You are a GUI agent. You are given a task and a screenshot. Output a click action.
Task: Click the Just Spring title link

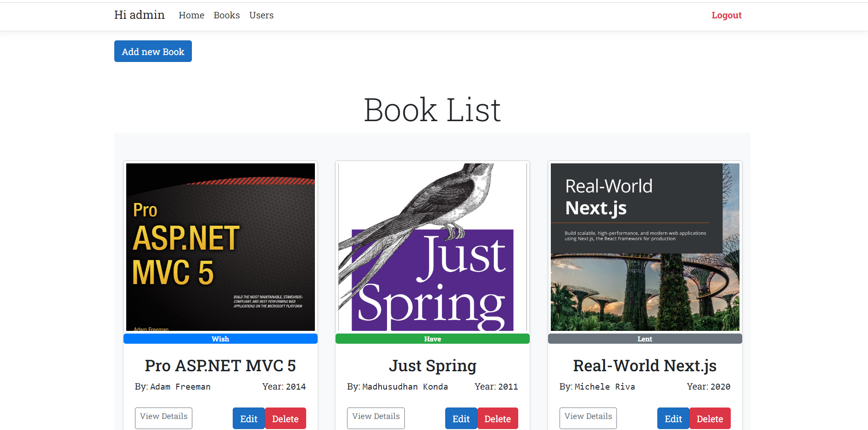coord(432,366)
